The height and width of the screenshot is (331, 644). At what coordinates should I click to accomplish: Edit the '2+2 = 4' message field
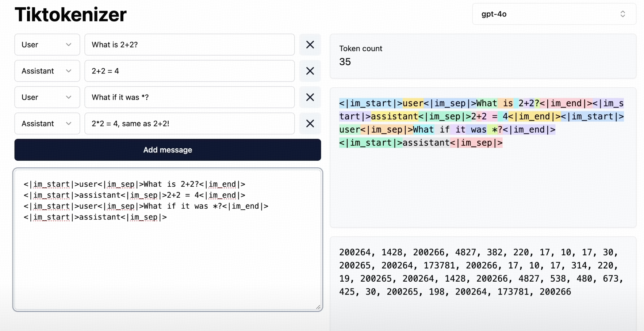pos(189,71)
